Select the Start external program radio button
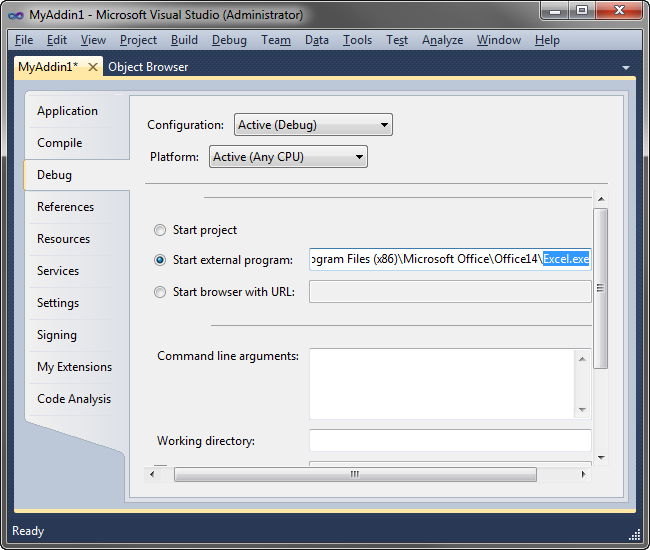Image resolution: width=650 pixels, height=550 pixels. click(160, 260)
